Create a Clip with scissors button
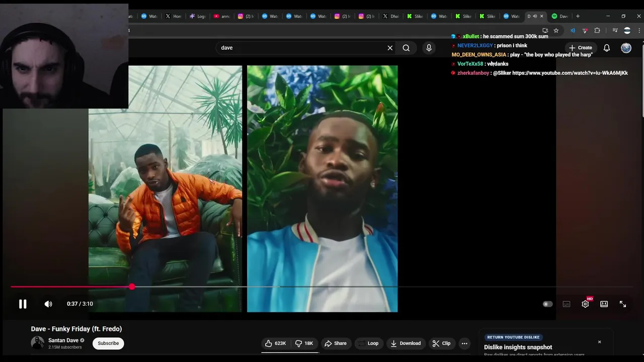 [x=442, y=343]
